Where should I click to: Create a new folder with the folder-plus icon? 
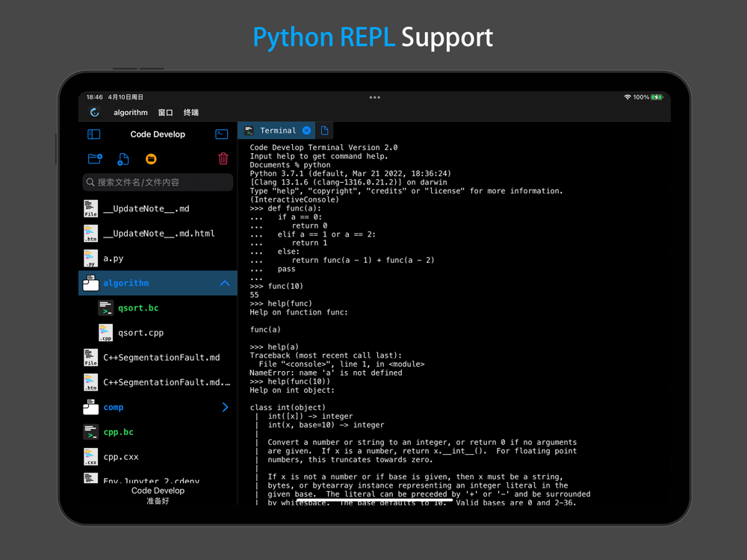tap(96, 158)
